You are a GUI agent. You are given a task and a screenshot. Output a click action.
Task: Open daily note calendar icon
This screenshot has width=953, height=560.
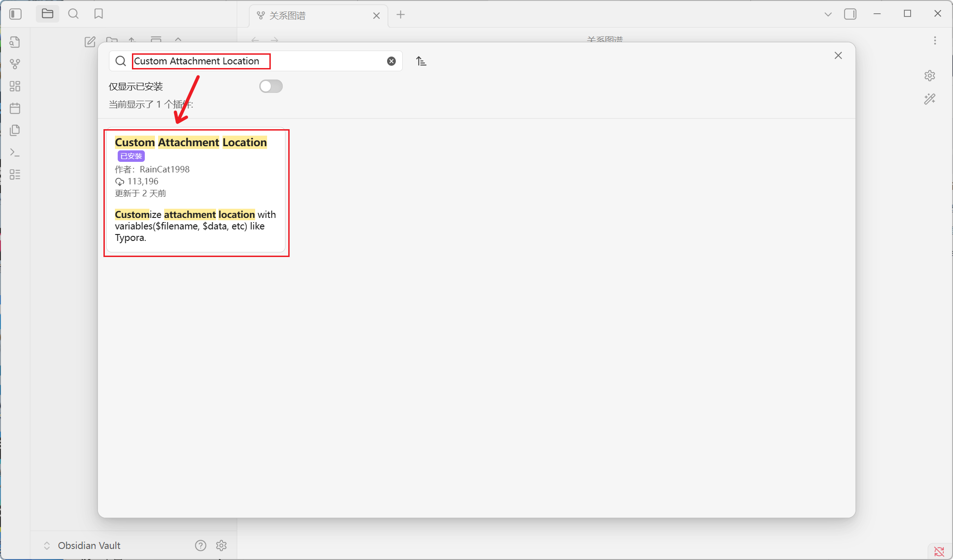pyautogui.click(x=15, y=108)
